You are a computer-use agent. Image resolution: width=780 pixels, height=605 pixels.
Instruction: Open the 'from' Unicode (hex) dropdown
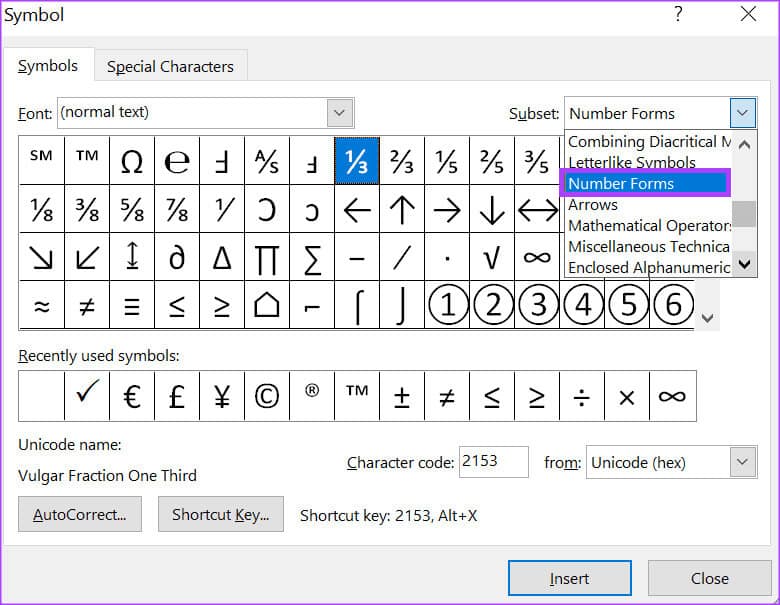[x=742, y=462]
